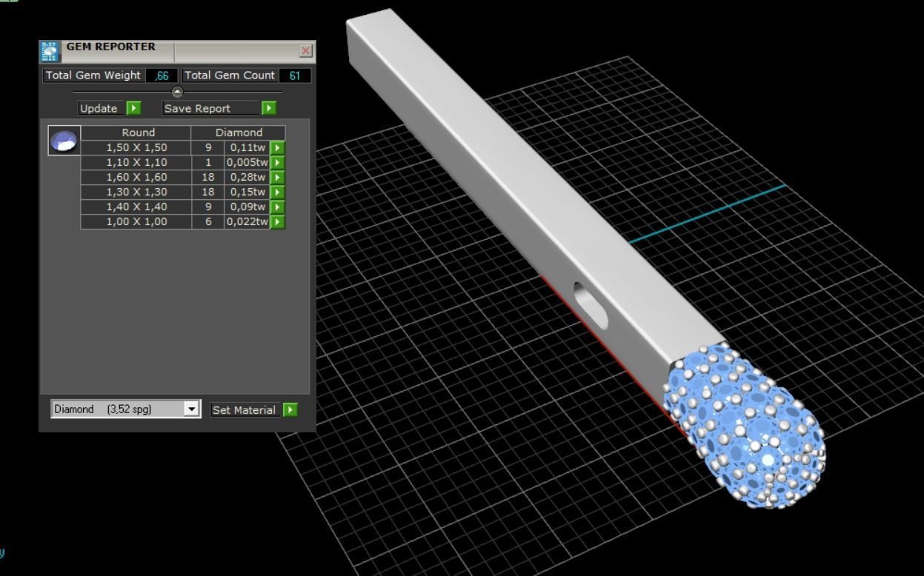Image resolution: width=924 pixels, height=576 pixels.
Task: Click the green arrow in the 1,40 X 1,40 row
Action: 278,207
